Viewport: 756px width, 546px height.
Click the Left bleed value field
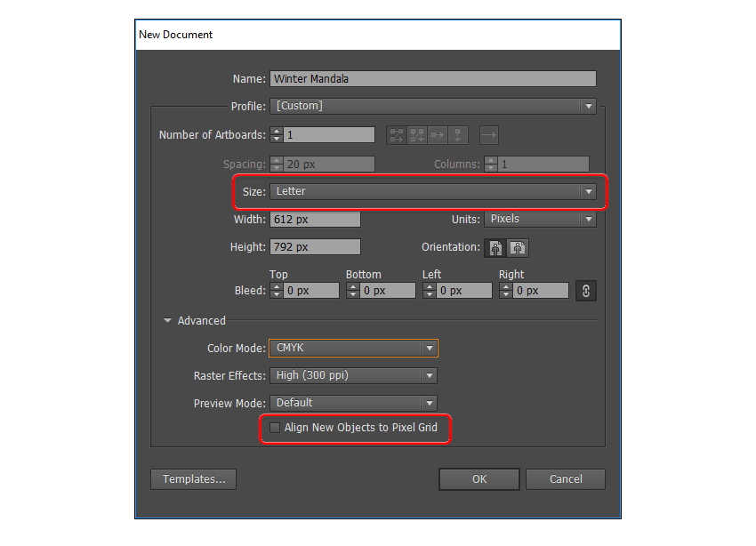(x=464, y=291)
